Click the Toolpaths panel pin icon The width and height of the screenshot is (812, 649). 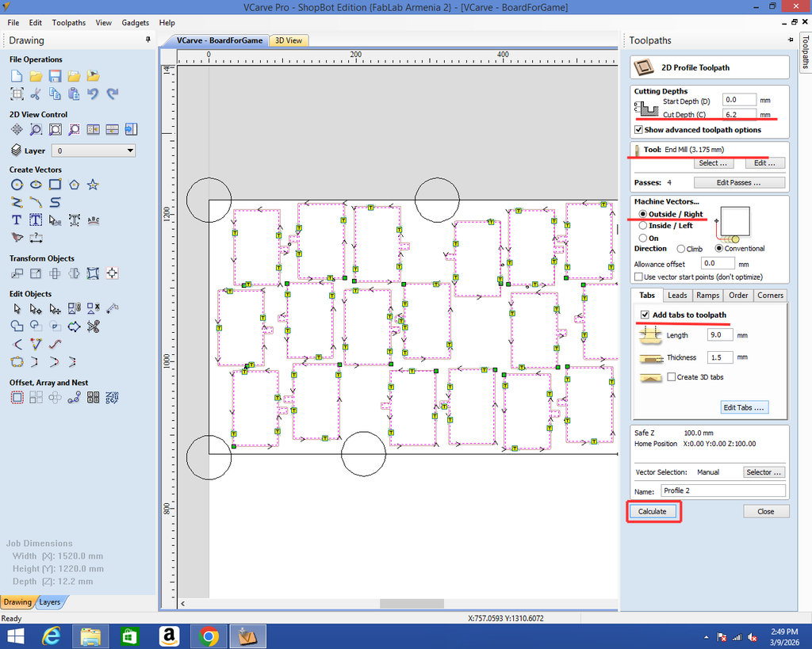(x=791, y=40)
